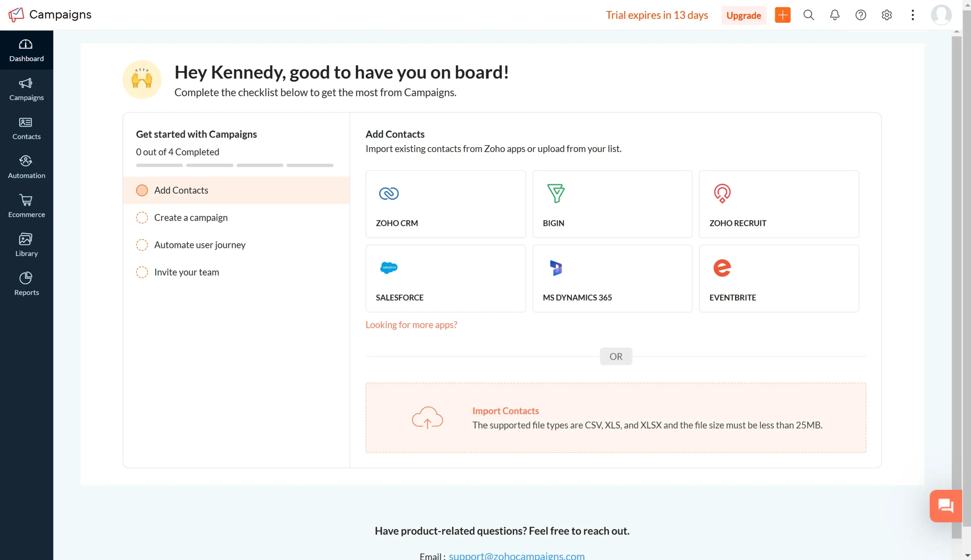Click the orange plus create icon
The height and width of the screenshot is (560, 971).
(782, 15)
